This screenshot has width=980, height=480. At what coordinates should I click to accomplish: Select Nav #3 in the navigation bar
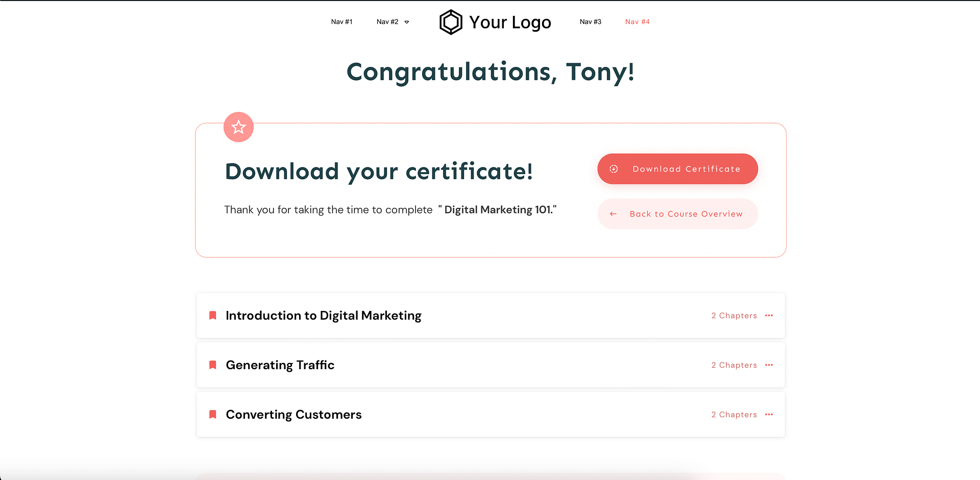[x=591, y=21]
